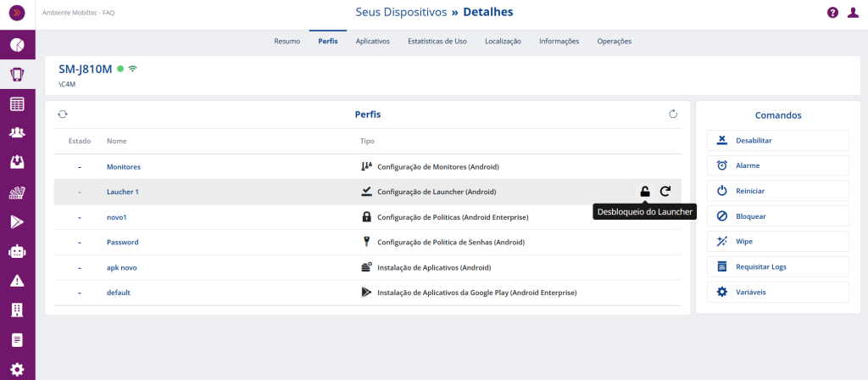Click the help question mark icon
The image size is (868, 380).
pyautogui.click(x=832, y=13)
